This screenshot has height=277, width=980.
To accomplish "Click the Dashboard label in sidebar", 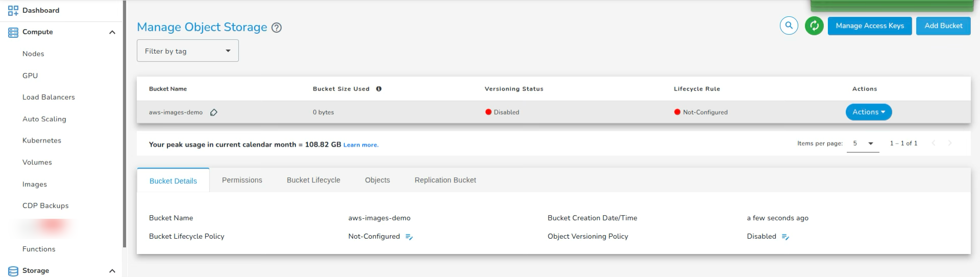I will (41, 10).
